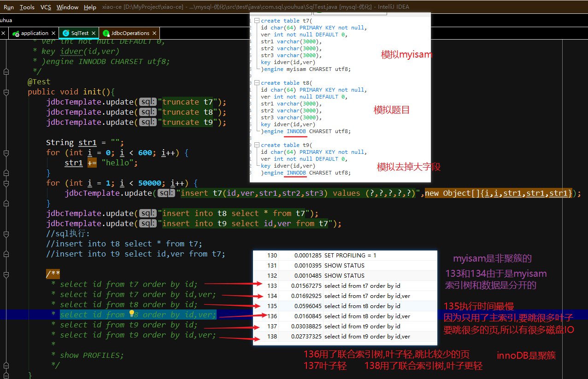This screenshot has width=588, height=379.
Task: Switch to the application editor tab
Action: pyautogui.click(x=35, y=33)
